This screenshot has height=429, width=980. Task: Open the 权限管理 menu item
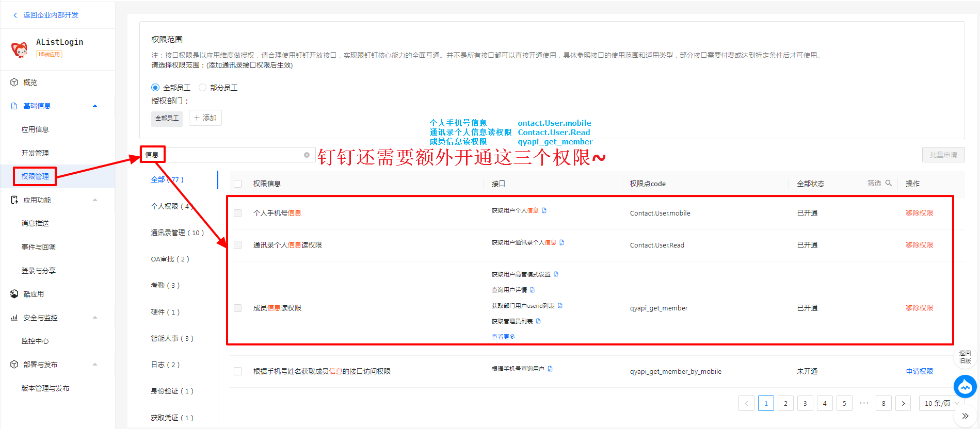point(35,176)
